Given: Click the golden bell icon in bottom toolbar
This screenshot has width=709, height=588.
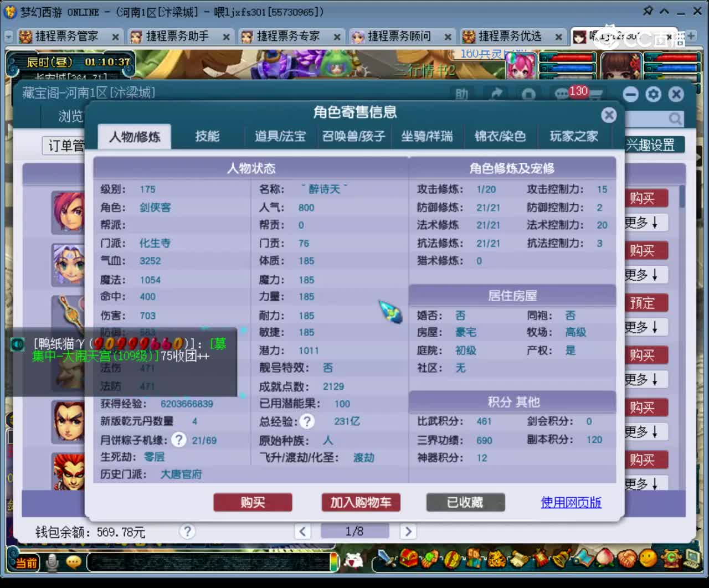Looking at the screenshot, I should coord(562,558).
